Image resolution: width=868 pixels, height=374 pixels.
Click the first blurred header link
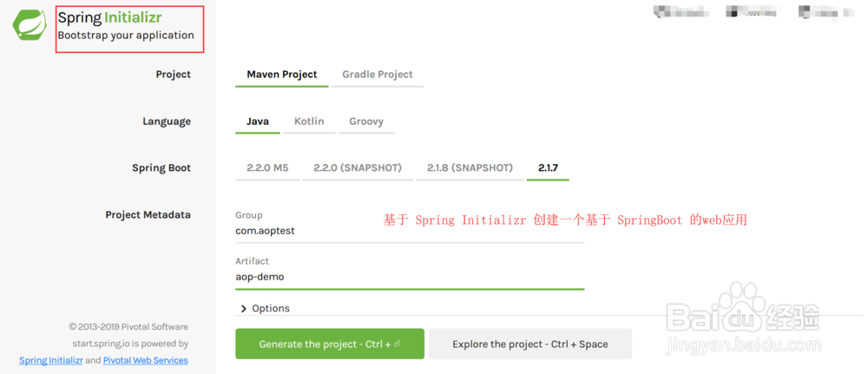[x=681, y=11]
